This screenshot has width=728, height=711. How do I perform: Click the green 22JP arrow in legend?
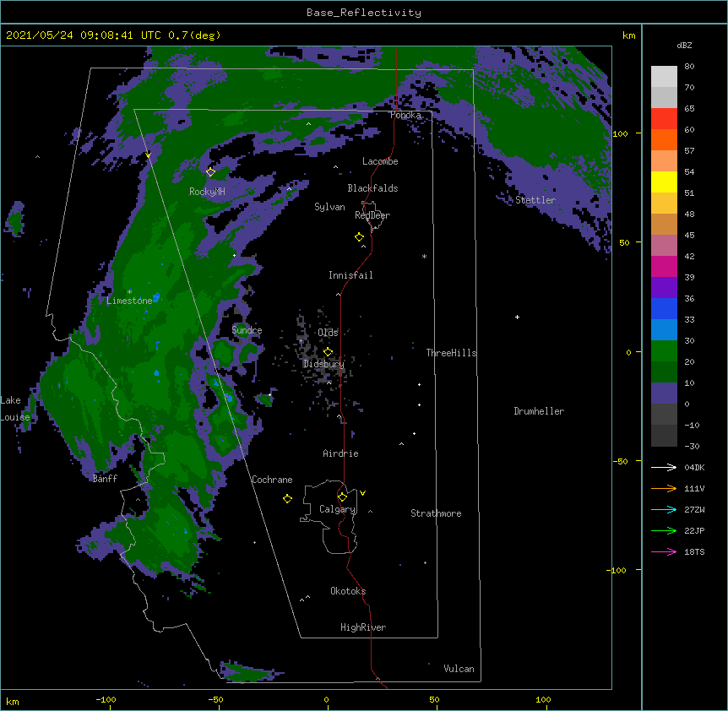(664, 530)
